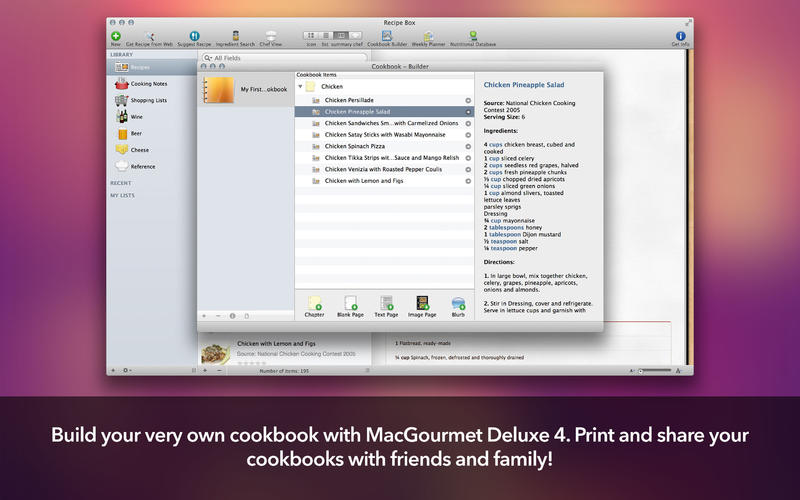Click the page icon below cookbook list
The height and width of the screenshot is (500, 800).
point(246,316)
